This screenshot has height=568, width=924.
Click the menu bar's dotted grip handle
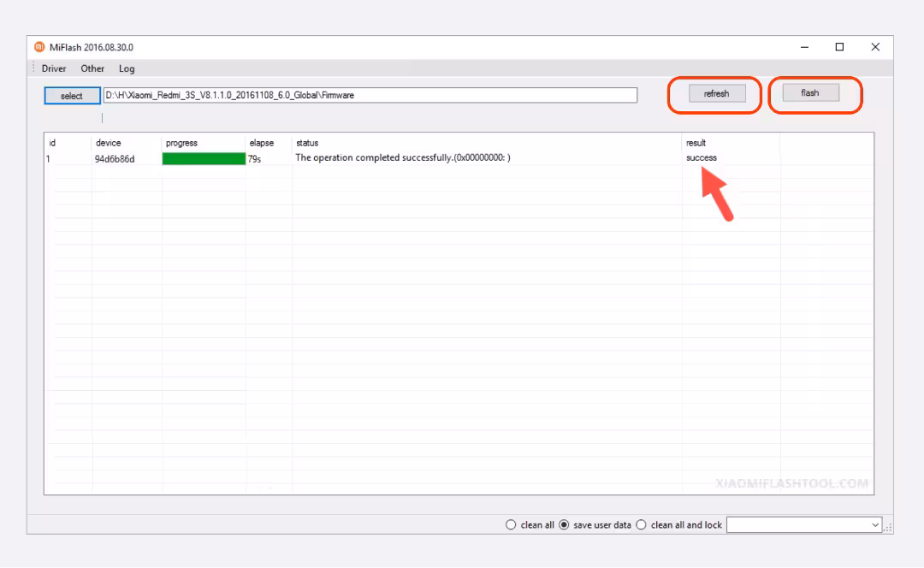click(33, 68)
